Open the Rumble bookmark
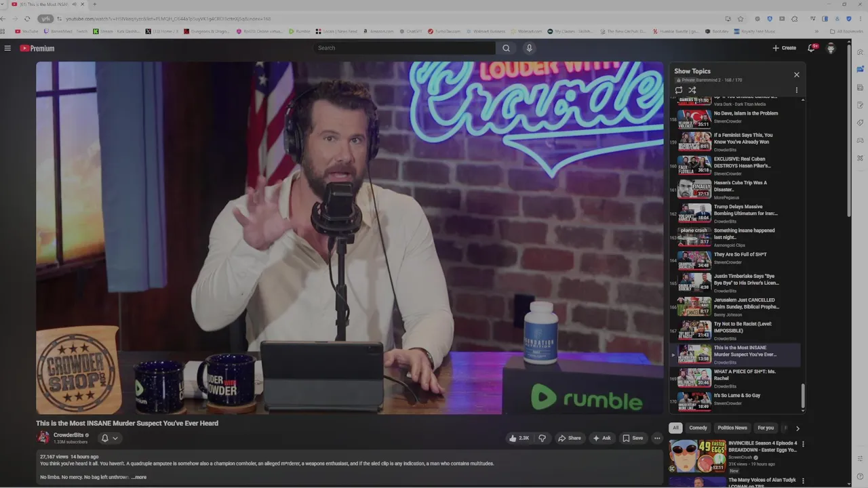Viewport: 868px width, 488px height. pyautogui.click(x=299, y=31)
